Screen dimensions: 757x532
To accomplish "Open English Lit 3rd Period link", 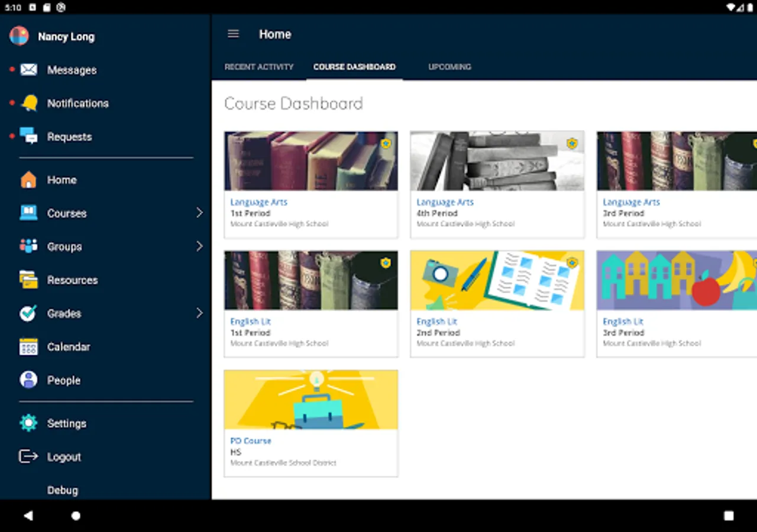I will click(623, 322).
